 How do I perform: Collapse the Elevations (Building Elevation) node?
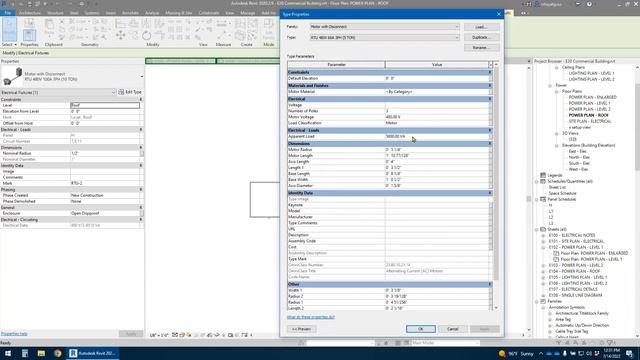click(x=556, y=145)
